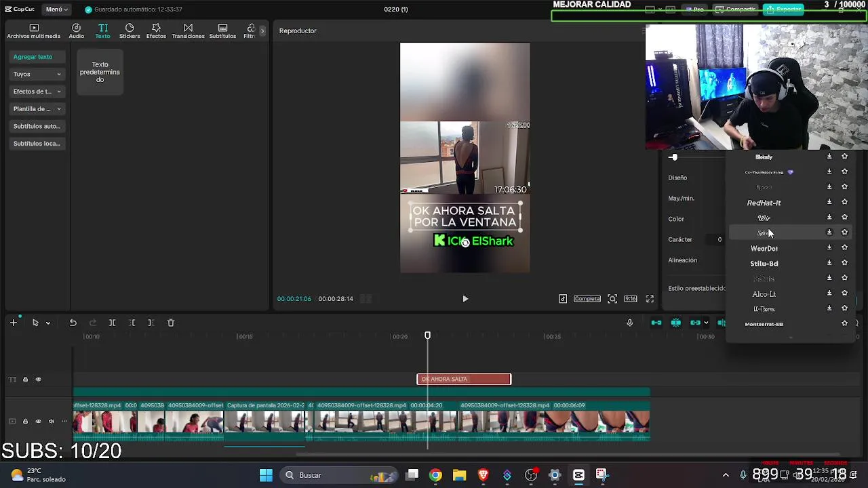This screenshot has height=488, width=868.
Task: Enter fullscreen preview mode
Action: pyautogui.click(x=650, y=299)
